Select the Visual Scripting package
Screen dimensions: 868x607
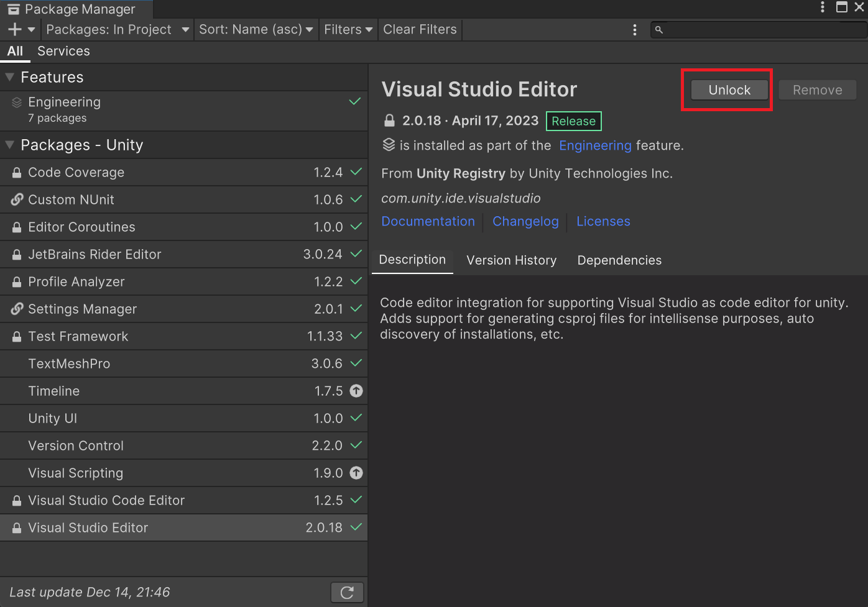(183, 473)
